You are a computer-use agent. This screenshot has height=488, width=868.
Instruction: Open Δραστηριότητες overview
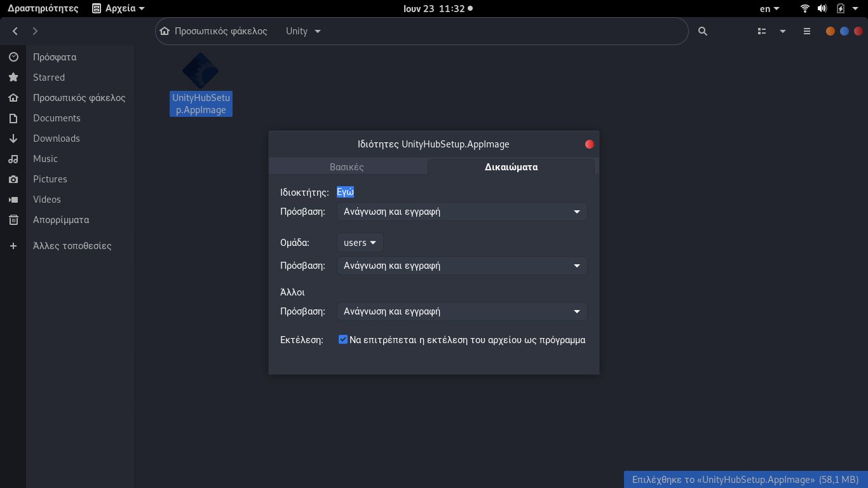click(43, 8)
